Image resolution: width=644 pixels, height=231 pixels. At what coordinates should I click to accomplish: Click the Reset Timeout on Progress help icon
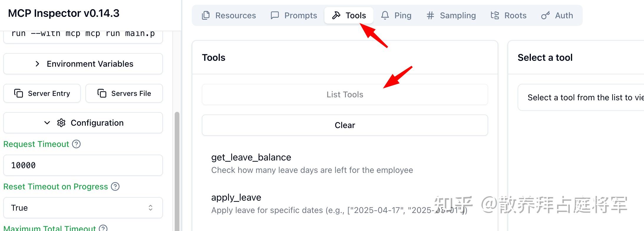(115, 186)
